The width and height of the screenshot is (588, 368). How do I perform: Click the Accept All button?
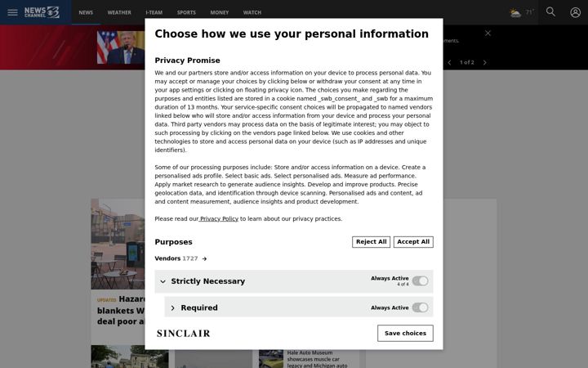coord(413,242)
